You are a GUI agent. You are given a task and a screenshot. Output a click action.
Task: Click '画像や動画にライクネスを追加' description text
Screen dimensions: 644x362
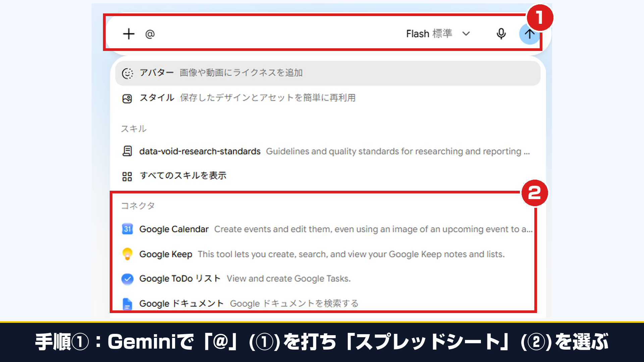[241, 73]
